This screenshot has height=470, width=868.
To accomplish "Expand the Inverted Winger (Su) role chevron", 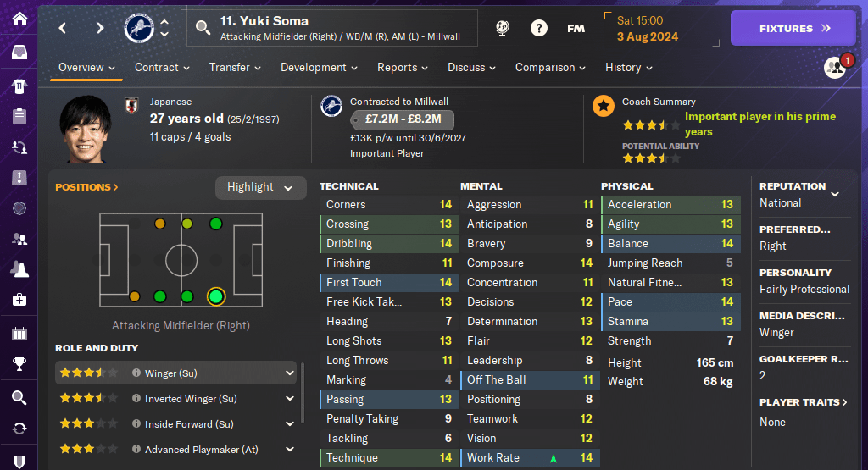I will pyautogui.click(x=290, y=398).
